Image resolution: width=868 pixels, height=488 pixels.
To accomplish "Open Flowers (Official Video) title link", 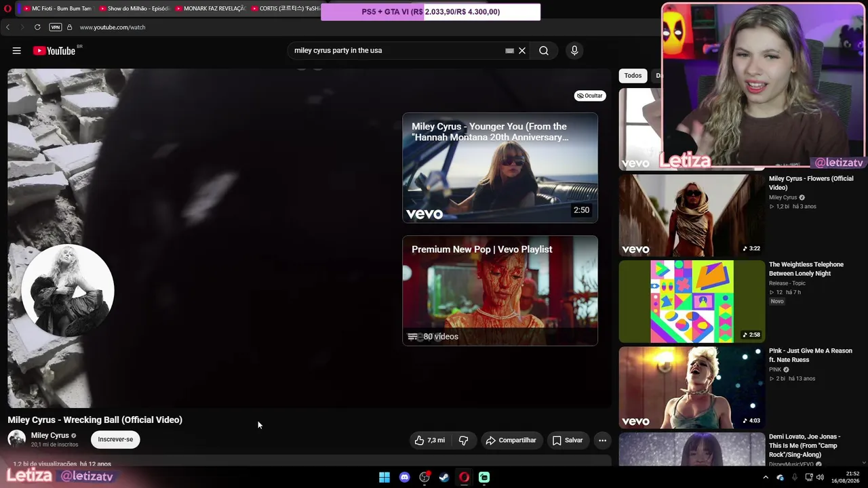I will pyautogui.click(x=811, y=183).
